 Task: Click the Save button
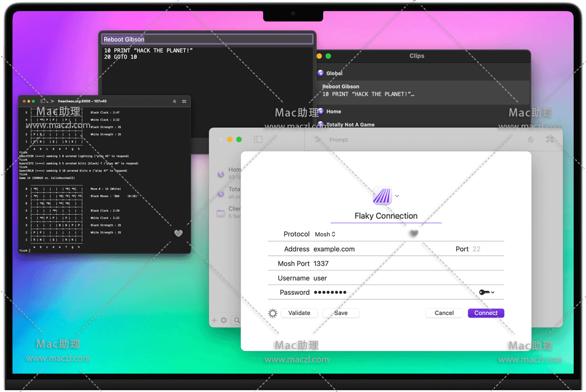tap(341, 313)
